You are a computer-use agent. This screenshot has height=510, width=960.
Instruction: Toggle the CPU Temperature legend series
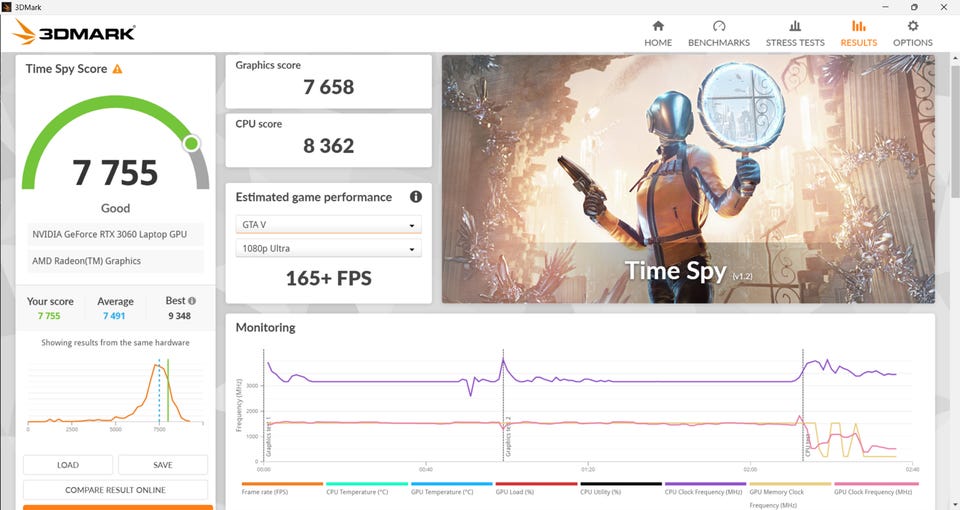(366, 488)
